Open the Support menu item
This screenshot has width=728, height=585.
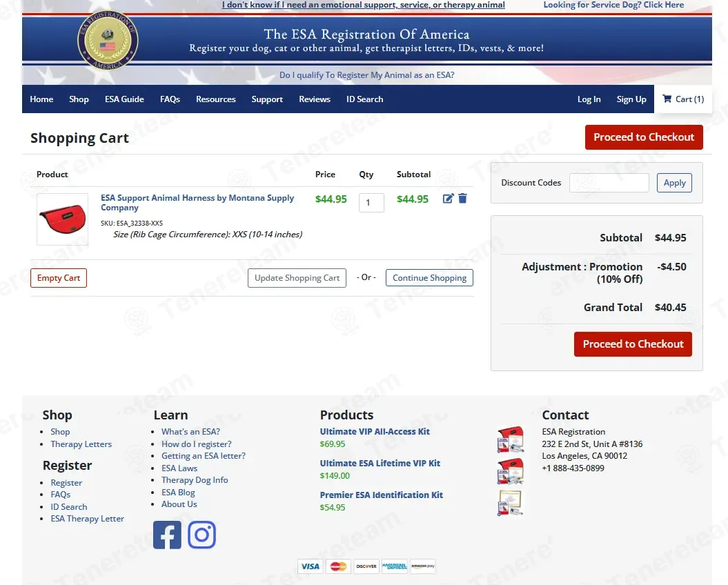coord(268,99)
